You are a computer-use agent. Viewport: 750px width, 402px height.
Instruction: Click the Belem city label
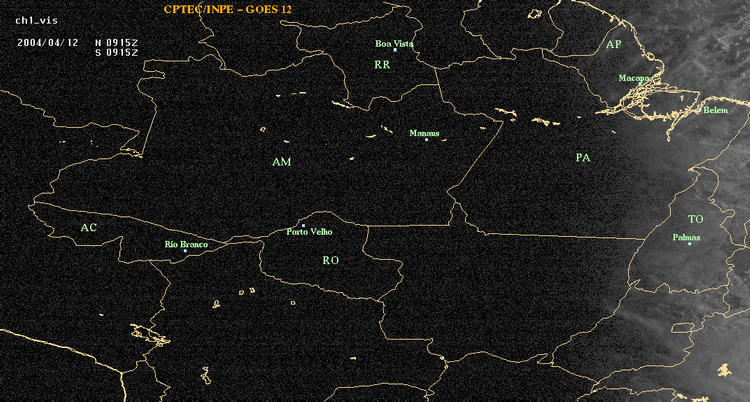point(716,110)
